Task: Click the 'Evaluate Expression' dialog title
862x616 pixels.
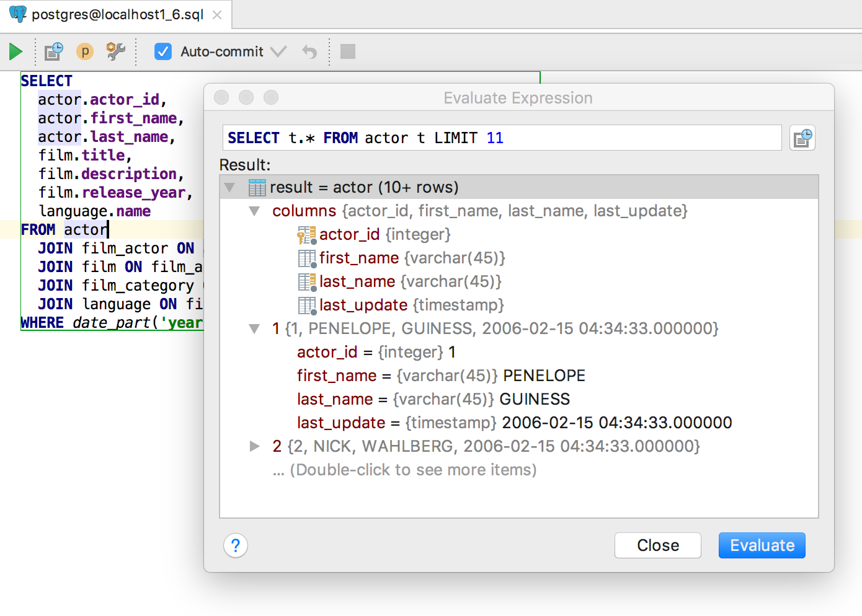Action: [x=518, y=98]
